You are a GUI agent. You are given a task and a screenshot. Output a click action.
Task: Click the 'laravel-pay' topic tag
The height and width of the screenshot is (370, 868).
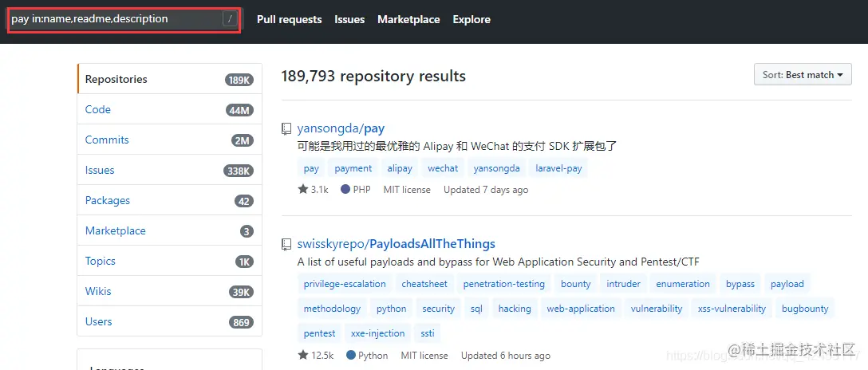558,169
